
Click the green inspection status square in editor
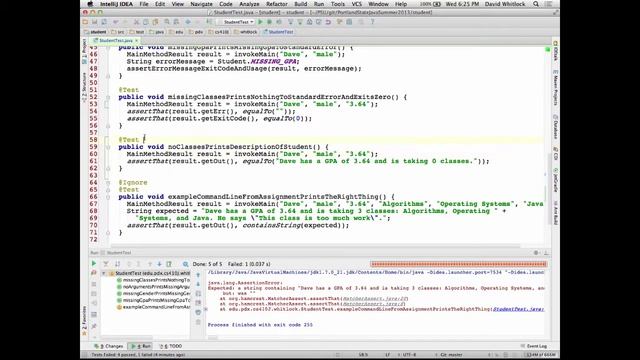click(548, 49)
